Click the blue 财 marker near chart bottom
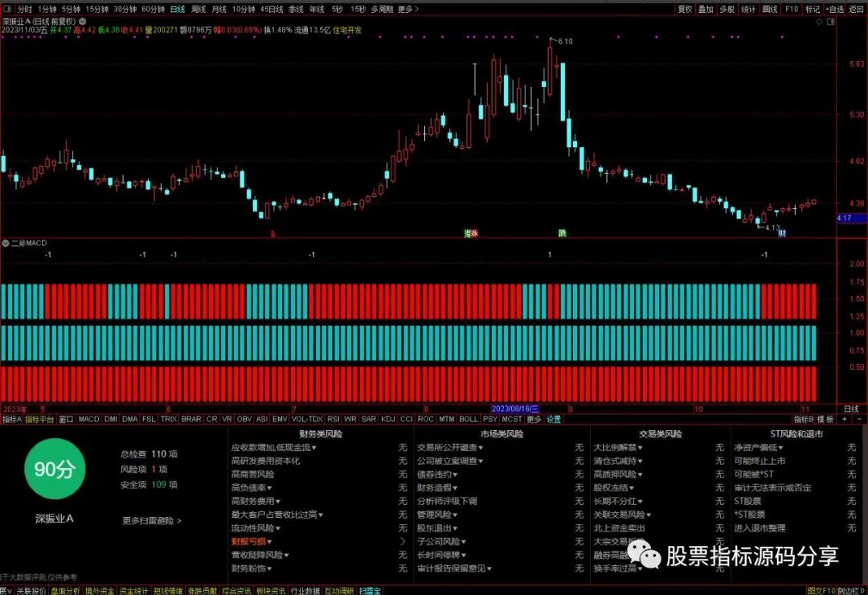This screenshot has width=868, height=595. click(x=782, y=233)
